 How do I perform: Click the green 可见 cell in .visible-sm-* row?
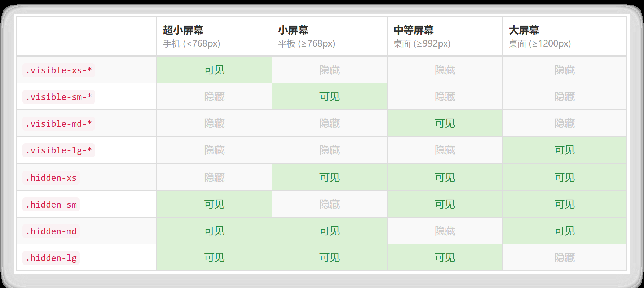coord(330,96)
